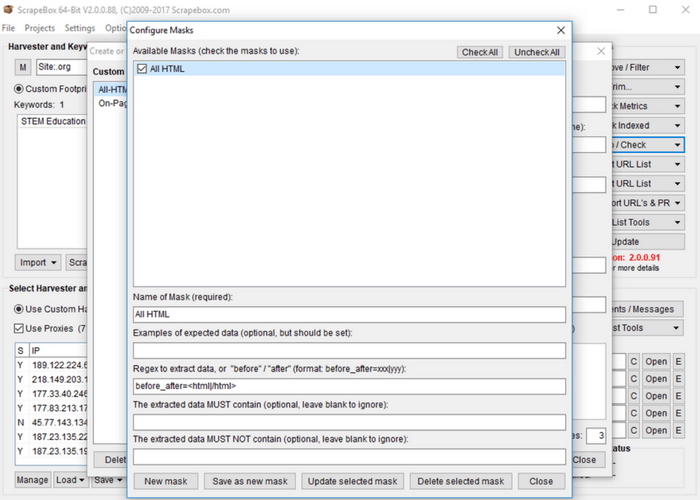Click the Regex to extract data field
This screenshot has width=700, height=500.
point(349,386)
